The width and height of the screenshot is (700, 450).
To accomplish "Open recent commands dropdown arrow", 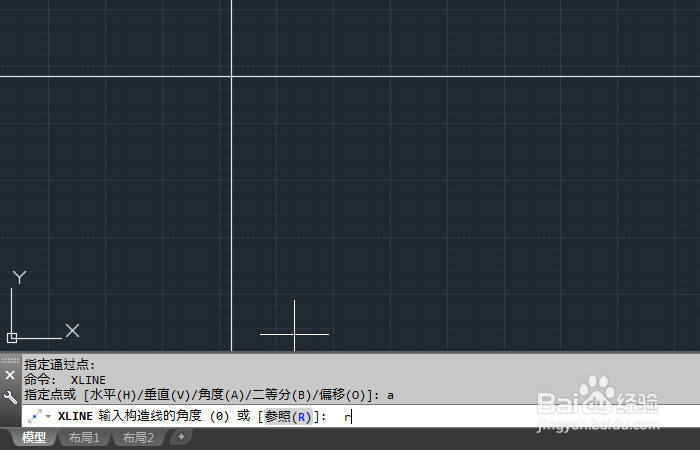I will point(48,417).
